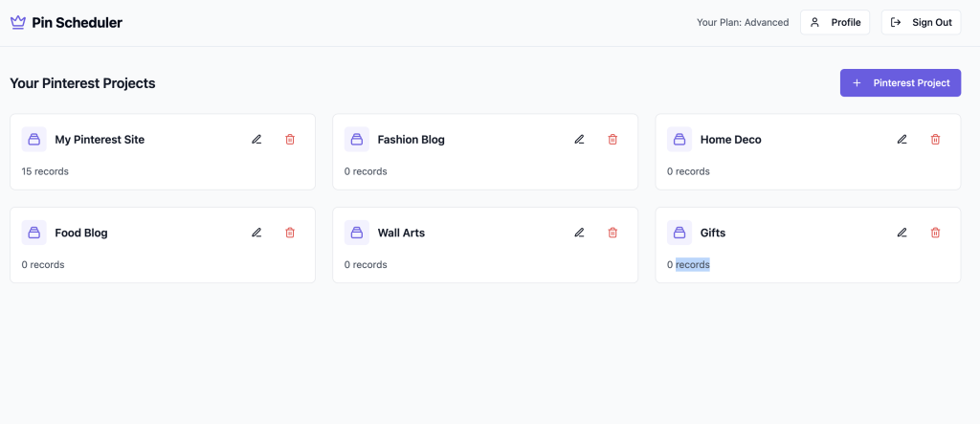
Task: Click the Gifts 0 records text
Action: pos(688,264)
